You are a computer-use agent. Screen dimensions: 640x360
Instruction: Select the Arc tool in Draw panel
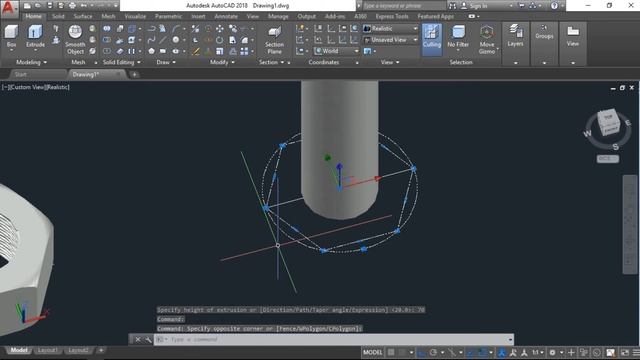pos(176,29)
